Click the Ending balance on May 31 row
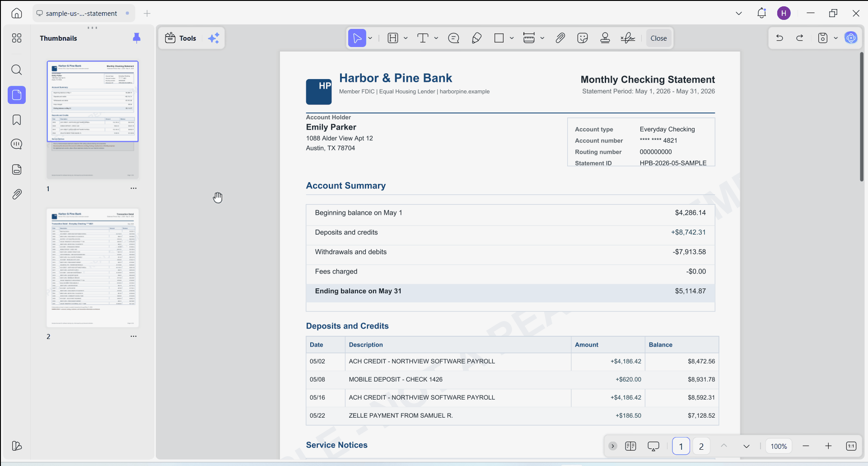Screen dimensions: 868x466 pos(510,293)
